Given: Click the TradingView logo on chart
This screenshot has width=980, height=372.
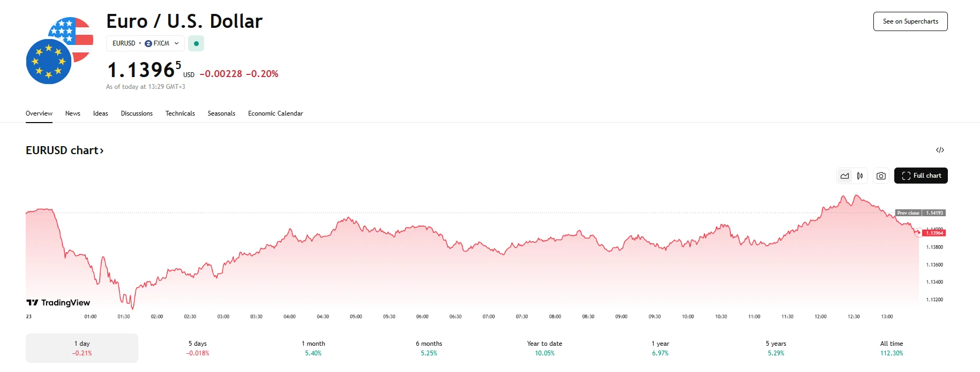Looking at the screenshot, I should (58, 303).
